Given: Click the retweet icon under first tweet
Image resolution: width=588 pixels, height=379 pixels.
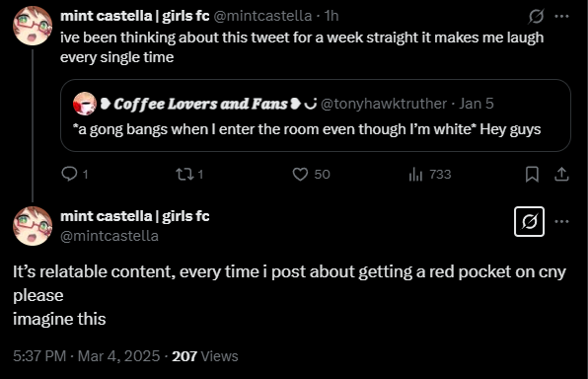Looking at the screenshot, I should (x=184, y=174).
